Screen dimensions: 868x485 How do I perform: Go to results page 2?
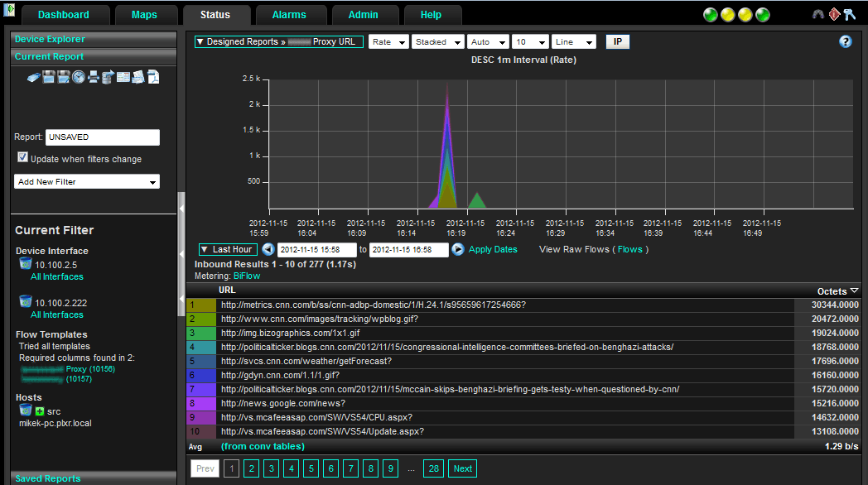click(251, 469)
